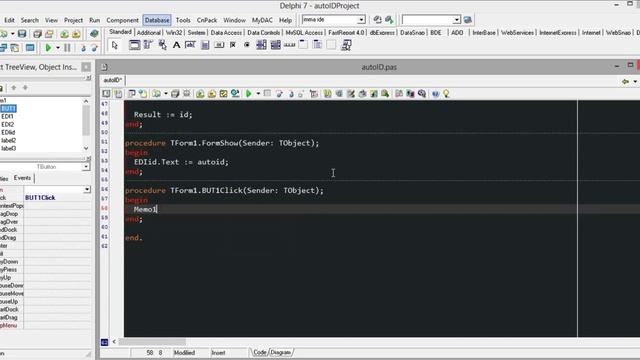The image size is (640, 360).
Task: Select the autoID* editor file tab
Action: pos(112,80)
